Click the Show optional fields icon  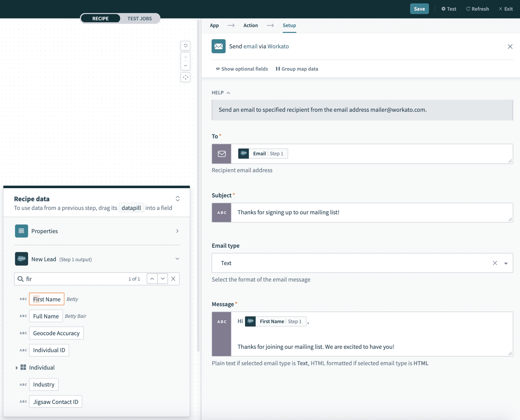217,69
